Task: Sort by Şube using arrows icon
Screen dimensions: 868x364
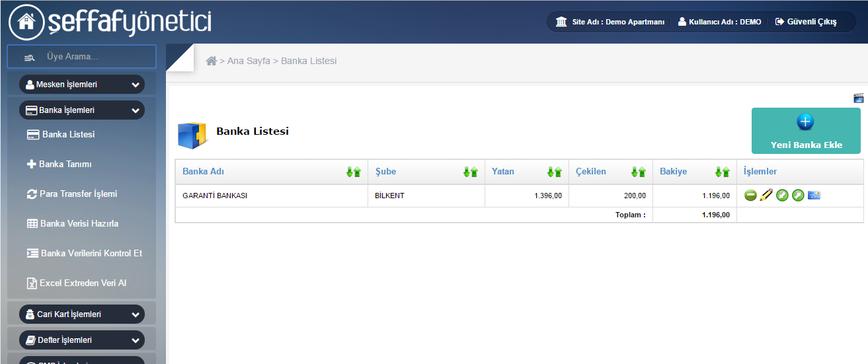Action: [470, 172]
